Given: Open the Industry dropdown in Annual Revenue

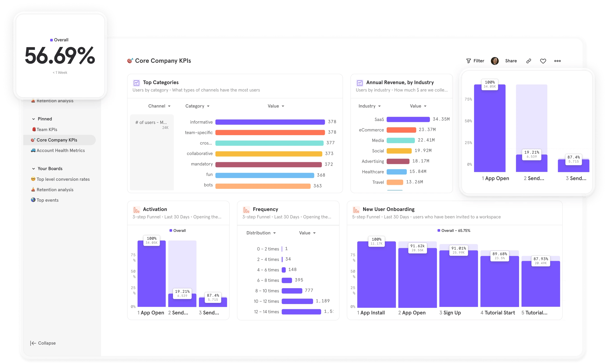Looking at the screenshot, I should point(369,106).
